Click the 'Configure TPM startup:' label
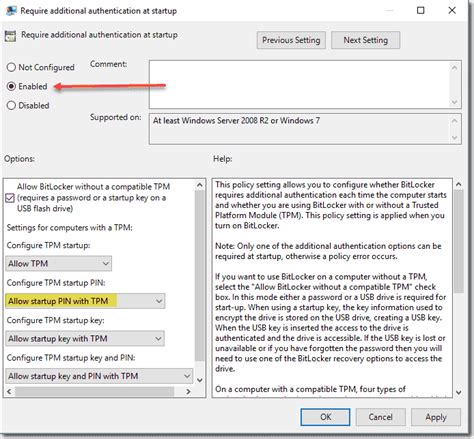474x439 pixels. pyautogui.click(x=49, y=245)
